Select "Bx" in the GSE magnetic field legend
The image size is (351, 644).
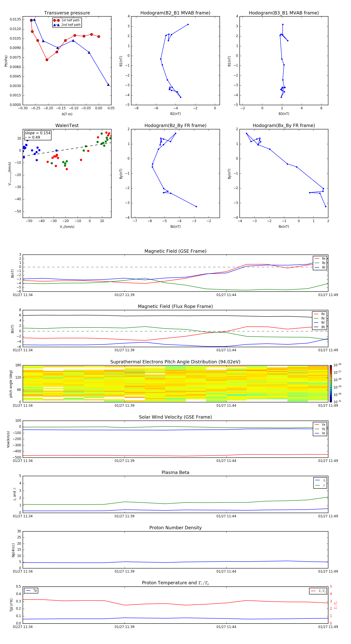pyautogui.click(x=320, y=259)
